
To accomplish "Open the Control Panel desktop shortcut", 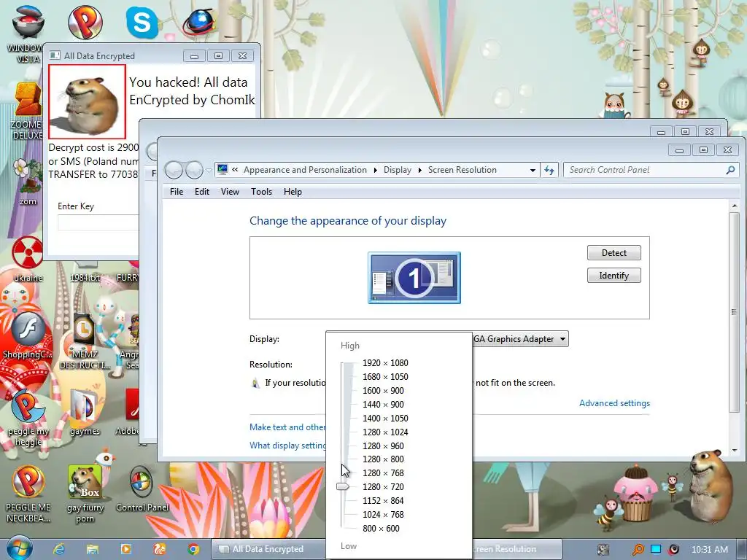I will 142,489.
